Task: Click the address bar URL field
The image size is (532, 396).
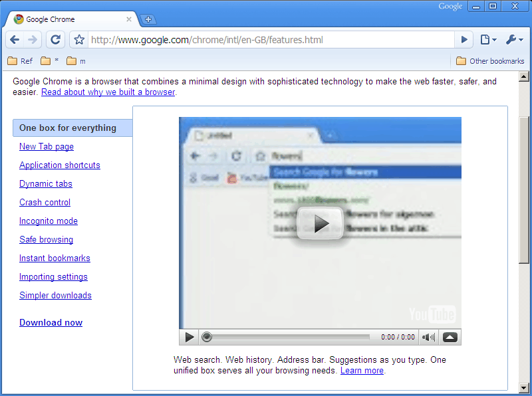Action: (266, 40)
